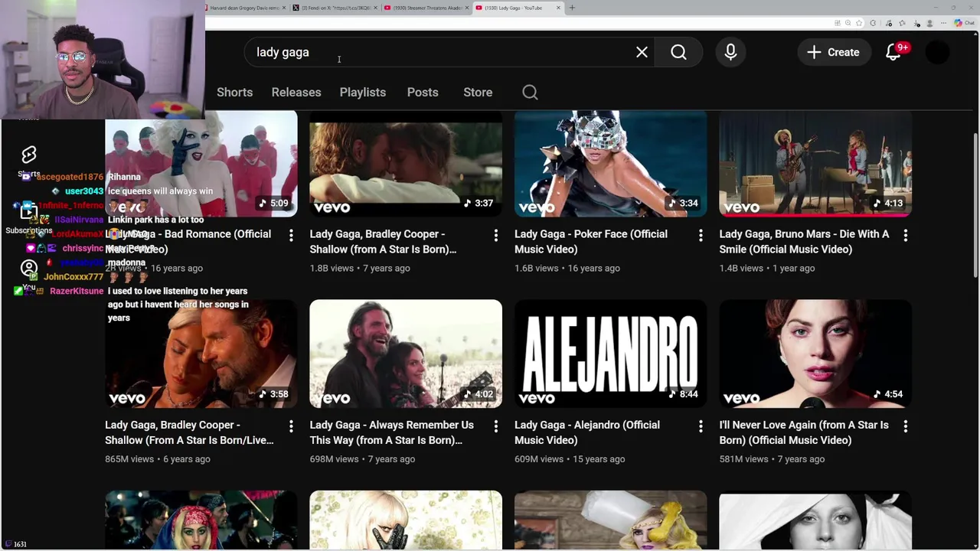This screenshot has width=980, height=551.
Task: Click the search magnifier button
Action: click(678, 52)
